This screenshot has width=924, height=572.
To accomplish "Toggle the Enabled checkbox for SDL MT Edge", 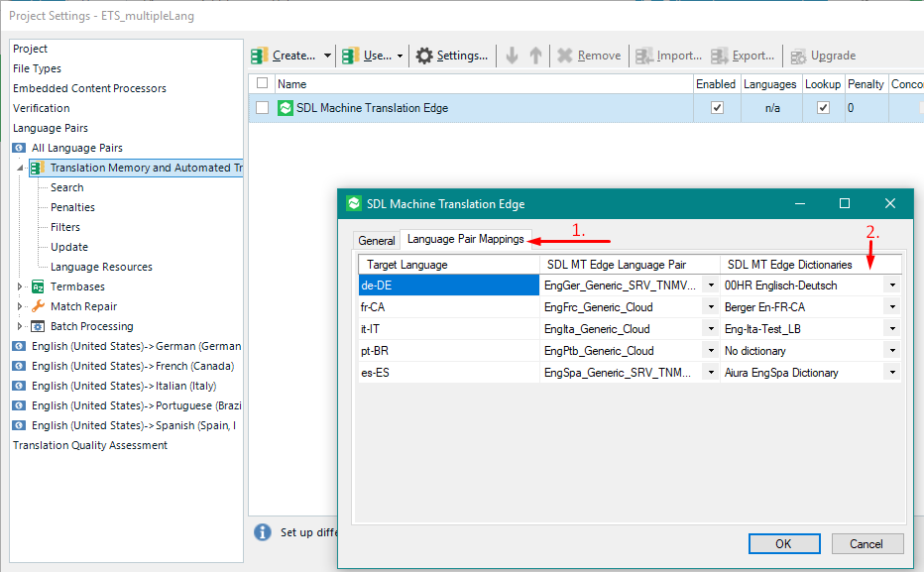I will (717, 108).
